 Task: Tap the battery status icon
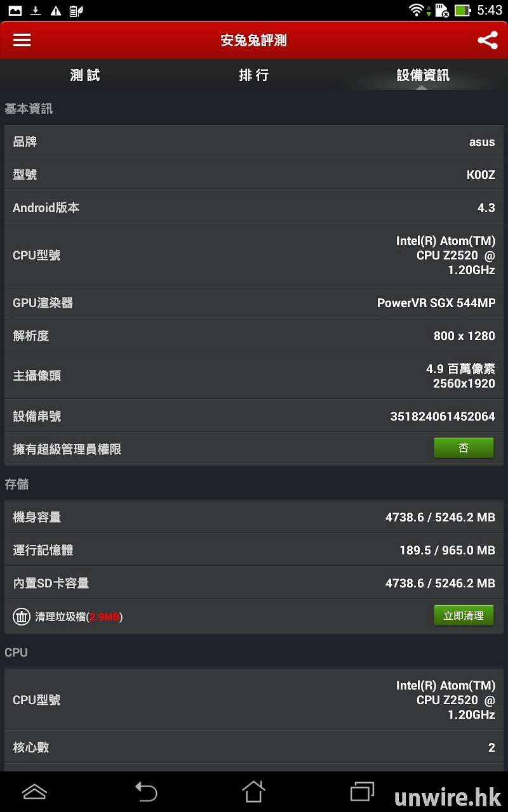click(462, 10)
